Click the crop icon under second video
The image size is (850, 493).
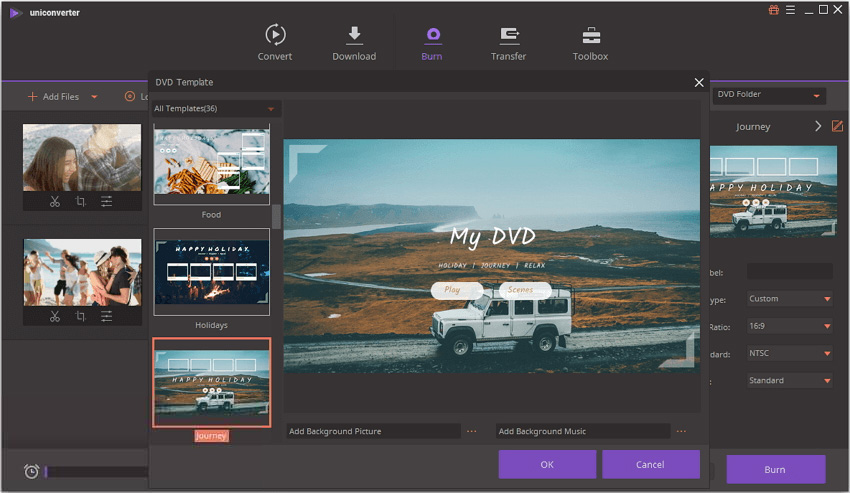pos(81,316)
